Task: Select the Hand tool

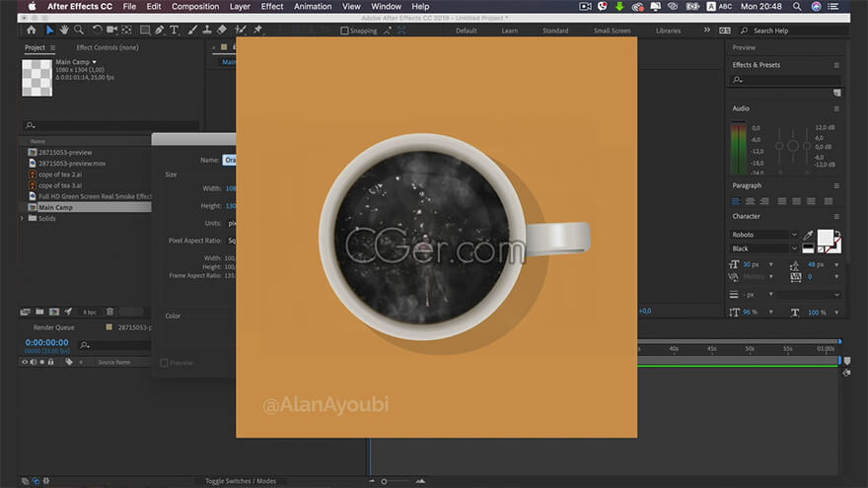Action: click(64, 30)
